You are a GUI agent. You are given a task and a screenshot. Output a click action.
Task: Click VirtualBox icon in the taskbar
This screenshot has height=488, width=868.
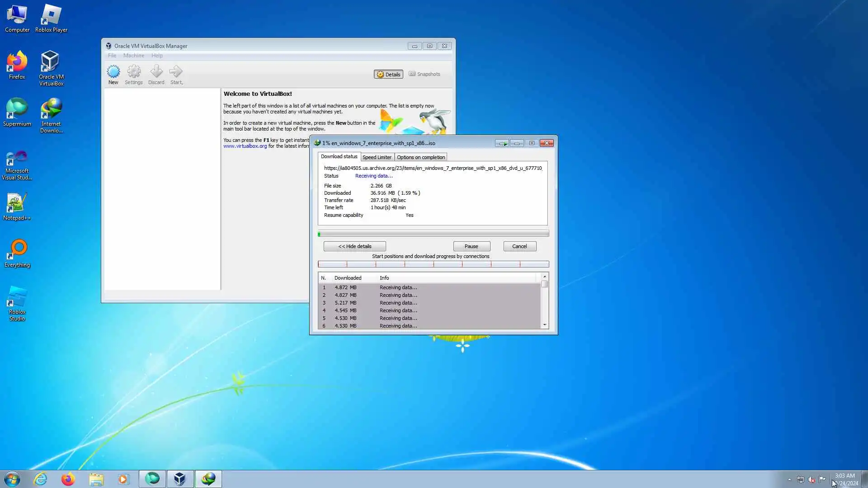[180, 479]
